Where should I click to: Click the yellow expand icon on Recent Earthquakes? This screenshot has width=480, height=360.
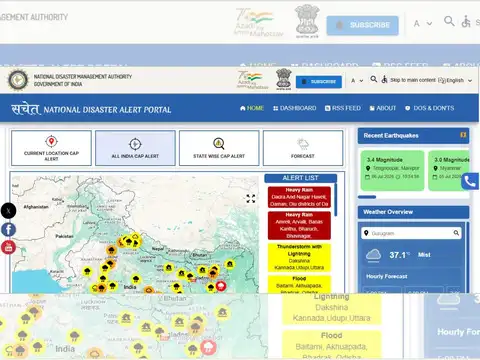[x=463, y=135]
